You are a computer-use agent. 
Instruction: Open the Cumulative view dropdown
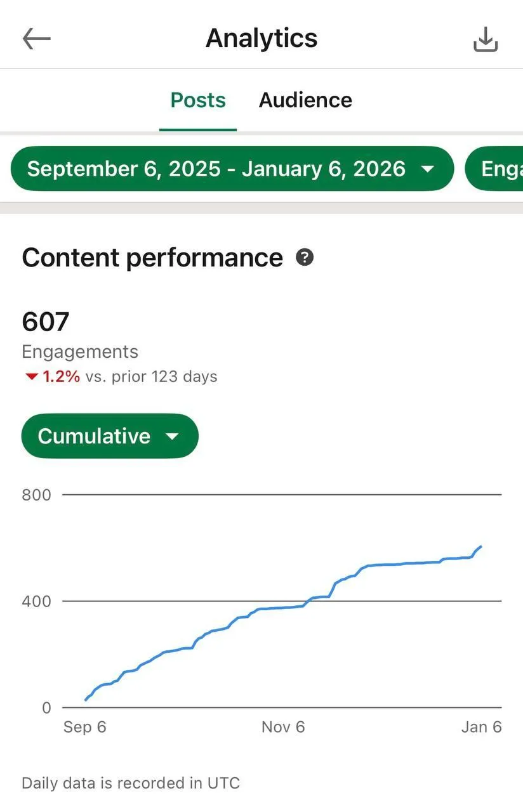tap(110, 436)
